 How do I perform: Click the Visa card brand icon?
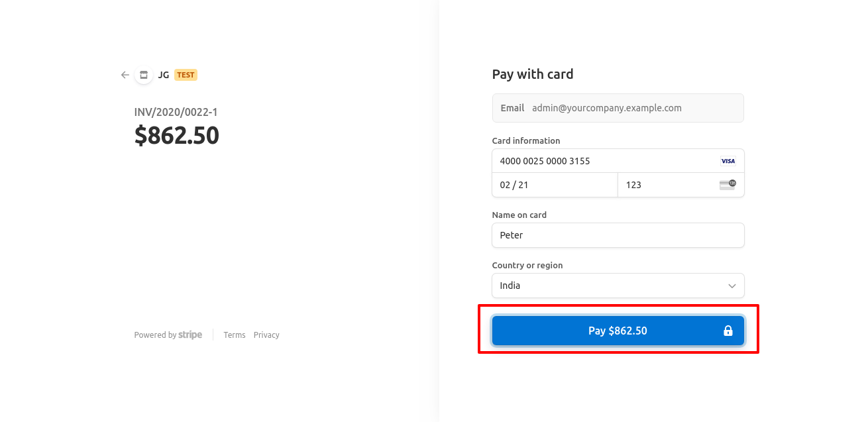728,161
